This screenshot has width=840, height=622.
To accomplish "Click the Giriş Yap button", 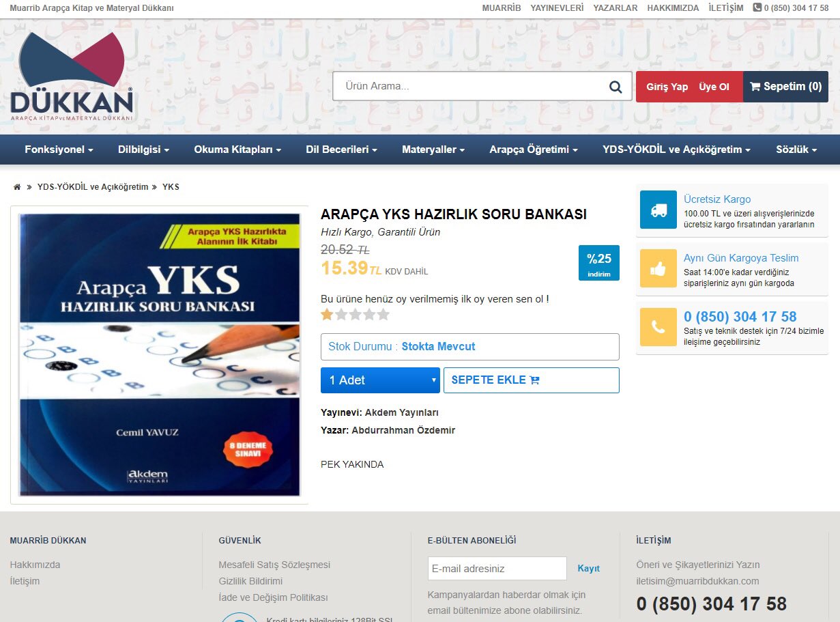I will (667, 87).
